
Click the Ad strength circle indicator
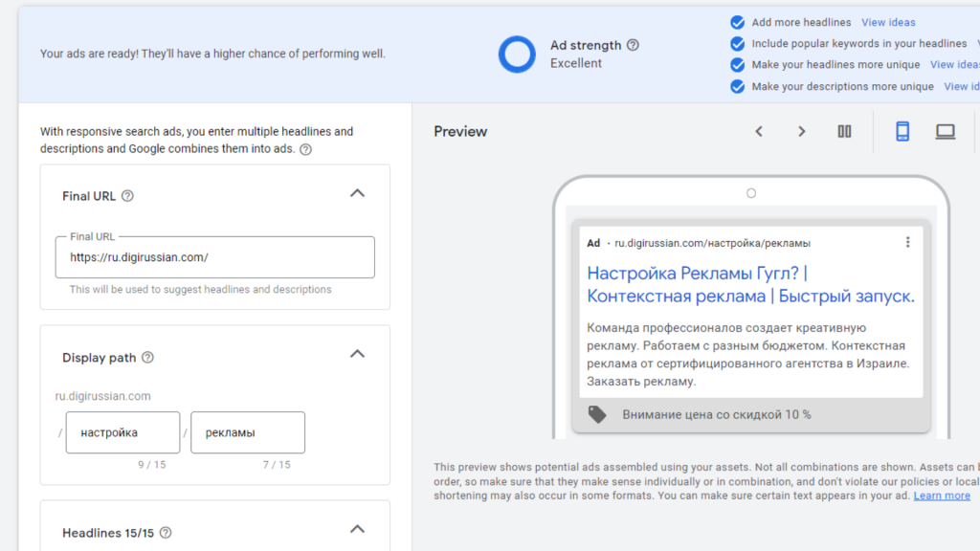[x=517, y=55]
